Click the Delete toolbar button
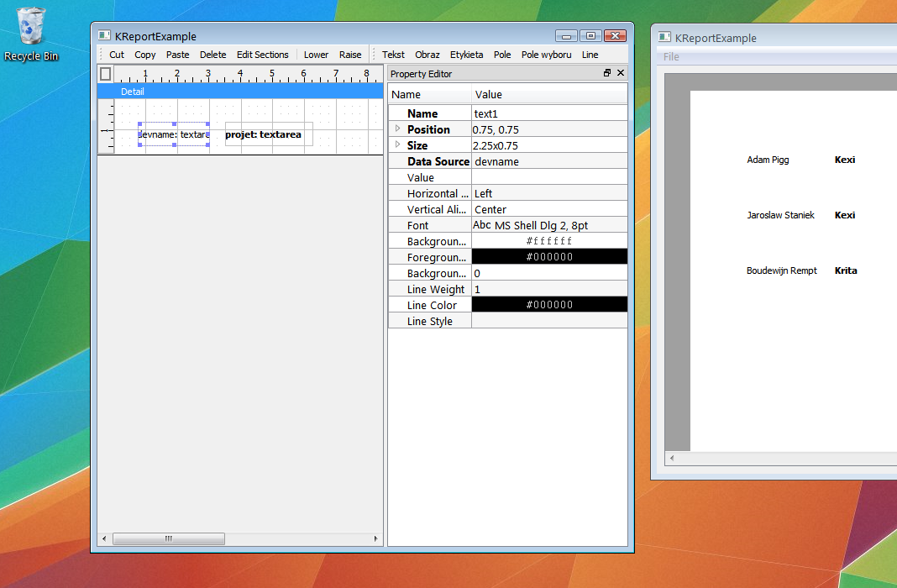This screenshot has height=588, width=897. [212, 55]
